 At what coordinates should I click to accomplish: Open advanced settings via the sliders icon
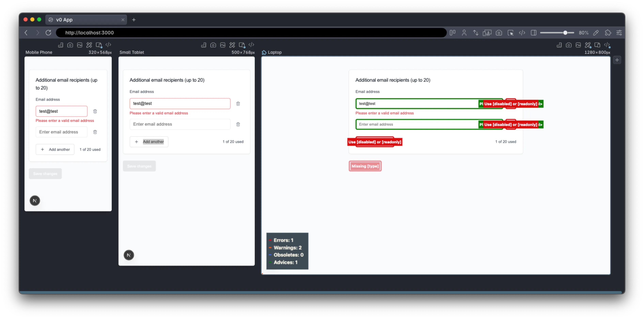619,33
